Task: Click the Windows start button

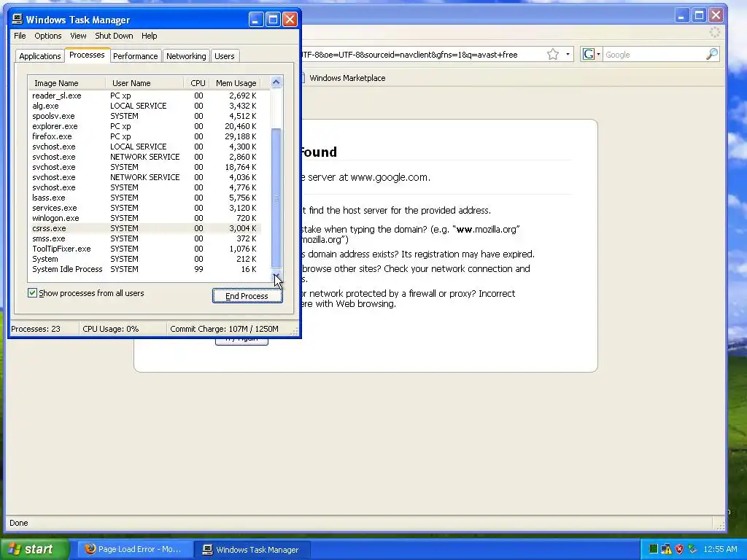Action: pos(35,549)
